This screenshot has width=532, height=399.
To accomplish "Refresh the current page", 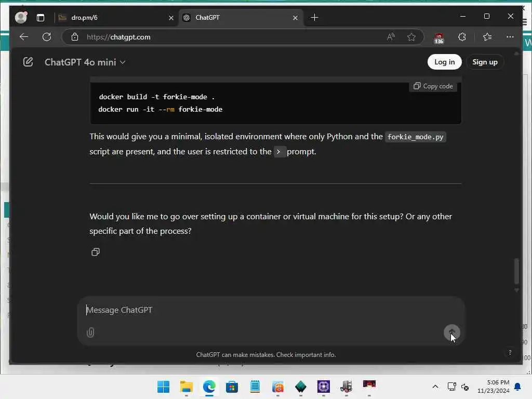I will (x=47, y=37).
